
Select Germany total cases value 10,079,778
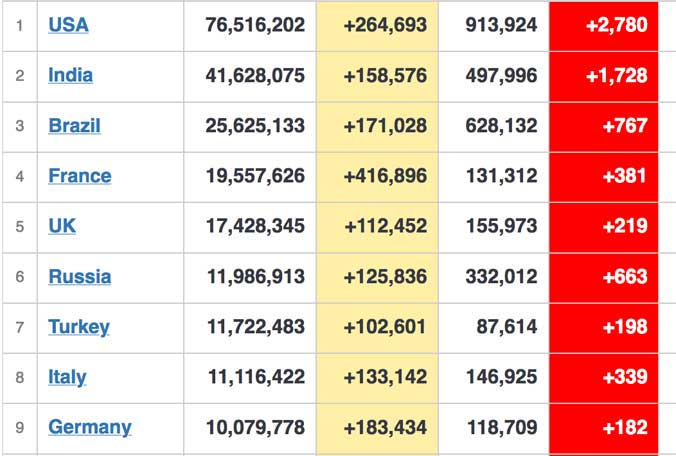click(x=255, y=428)
